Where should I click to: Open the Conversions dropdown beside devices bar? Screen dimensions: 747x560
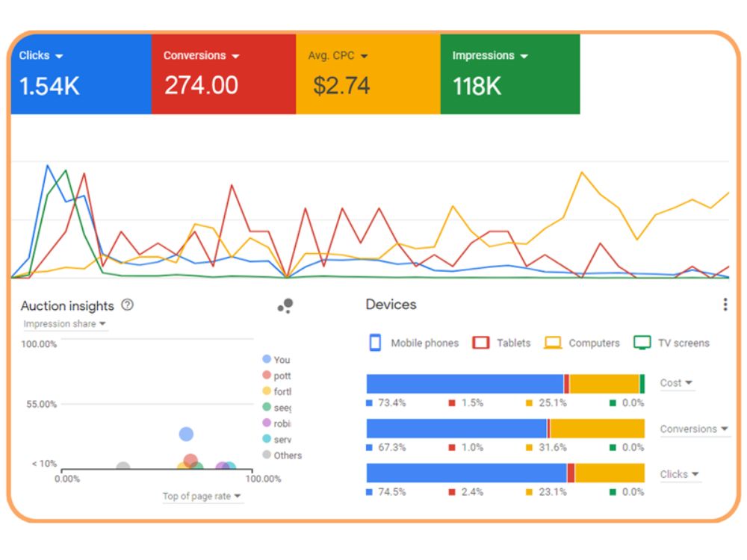(x=694, y=429)
